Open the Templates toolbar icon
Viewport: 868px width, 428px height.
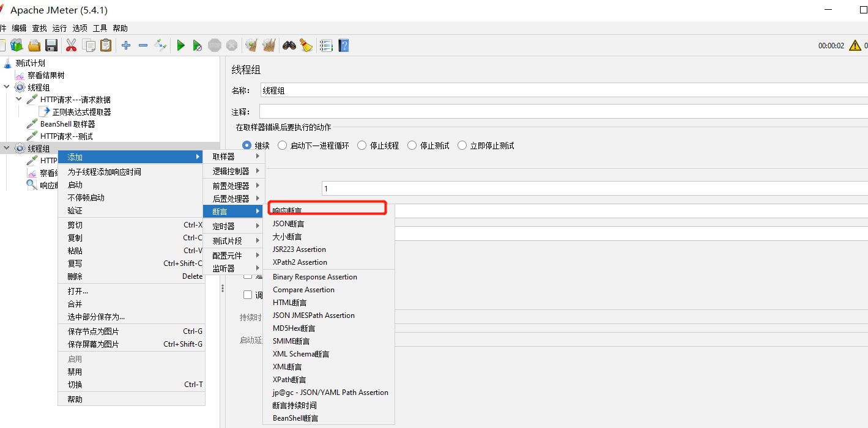coord(17,45)
